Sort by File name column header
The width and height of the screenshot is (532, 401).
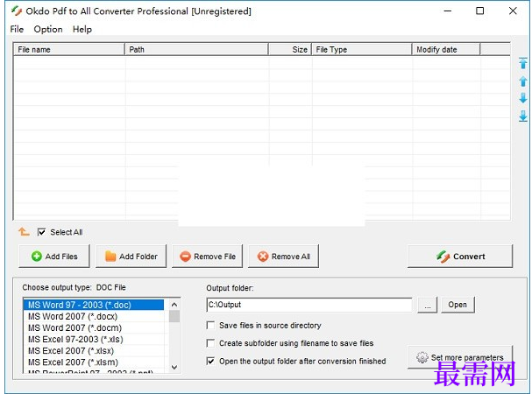pyautogui.click(x=69, y=50)
